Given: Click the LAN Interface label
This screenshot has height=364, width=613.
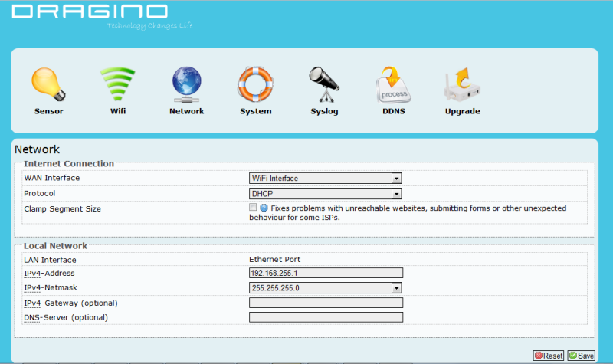Looking at the screenshot, I should click(50, 260).
